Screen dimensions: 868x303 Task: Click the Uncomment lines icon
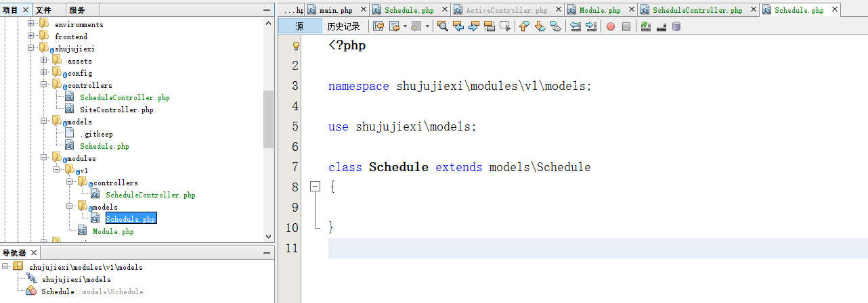661,26
